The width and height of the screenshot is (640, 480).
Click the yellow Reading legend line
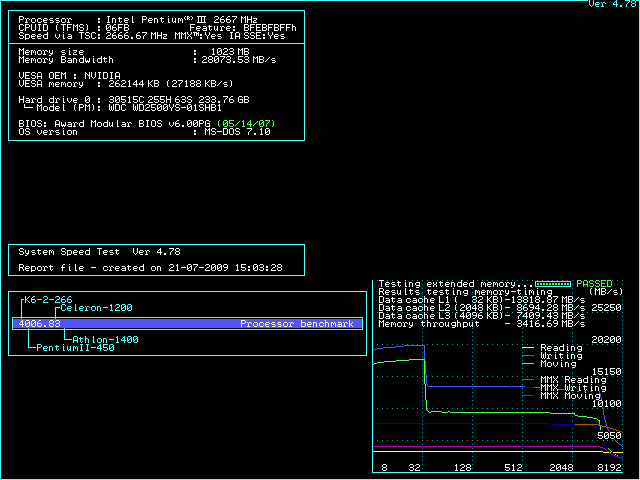530,348
